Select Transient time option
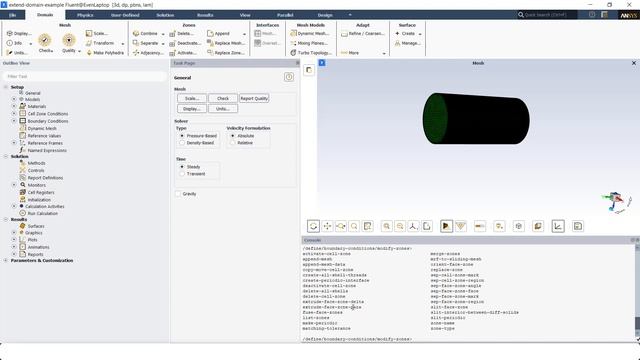This screenshot has width=640, height=360. (182, 174)
